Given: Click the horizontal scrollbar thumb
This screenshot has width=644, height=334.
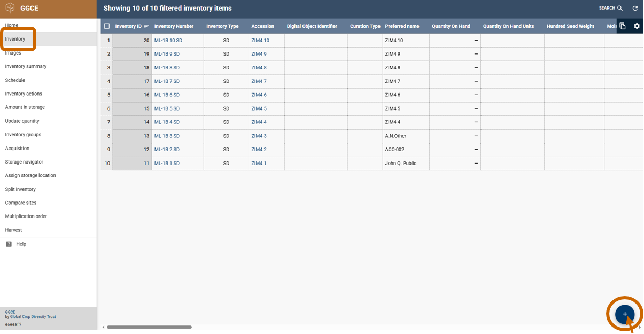Looking at the screenshot, I should 149,327.
